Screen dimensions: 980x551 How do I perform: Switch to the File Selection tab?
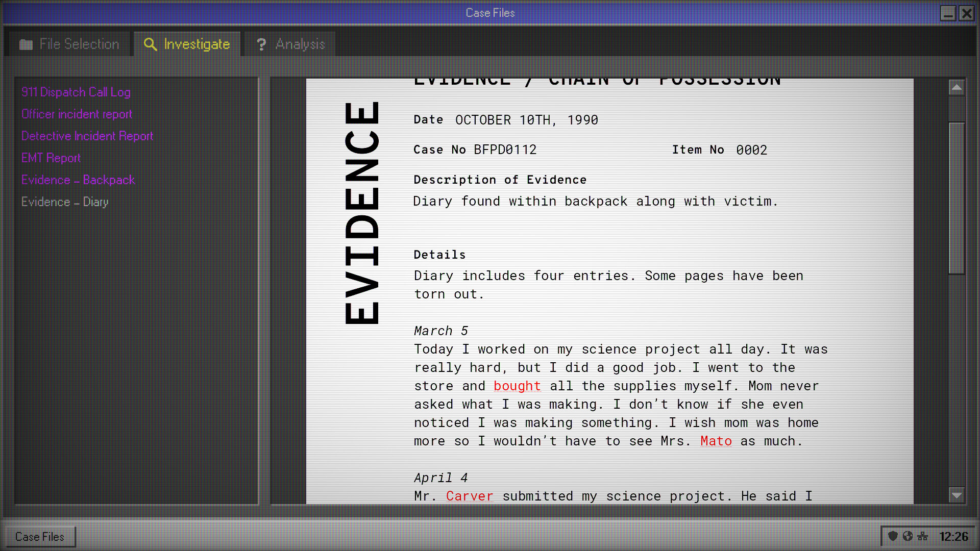click(x=68, y=44)
